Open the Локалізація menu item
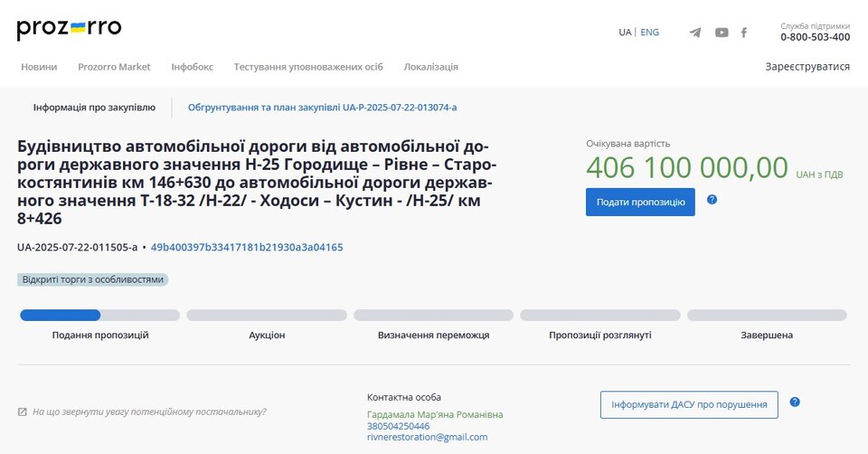The width and height of the screenshot is (868, 454). pos(430,67)
